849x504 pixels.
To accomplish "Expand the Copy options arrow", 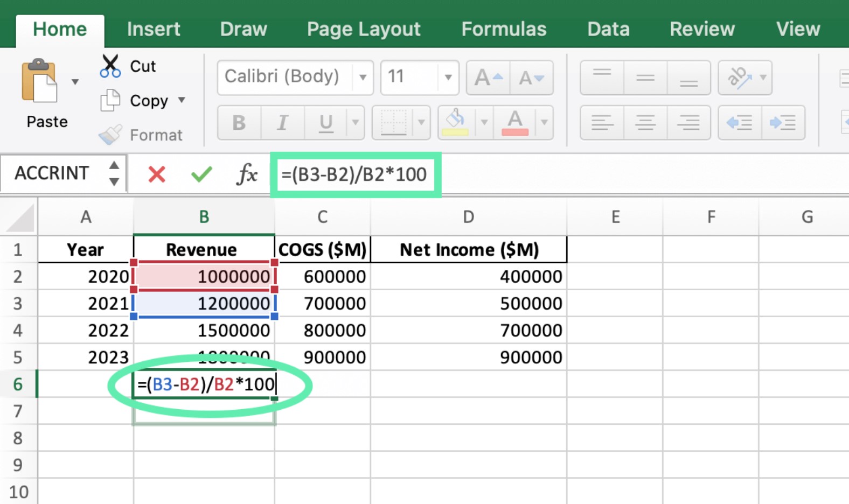I will click(182, 100).
